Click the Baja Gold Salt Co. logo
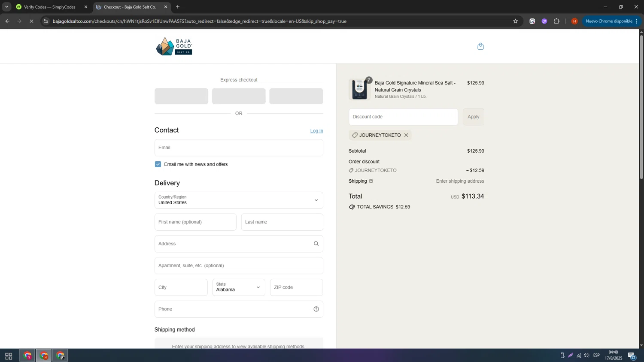Image resolution: width=644 pixels, height=362 pixels. [174, 46]
